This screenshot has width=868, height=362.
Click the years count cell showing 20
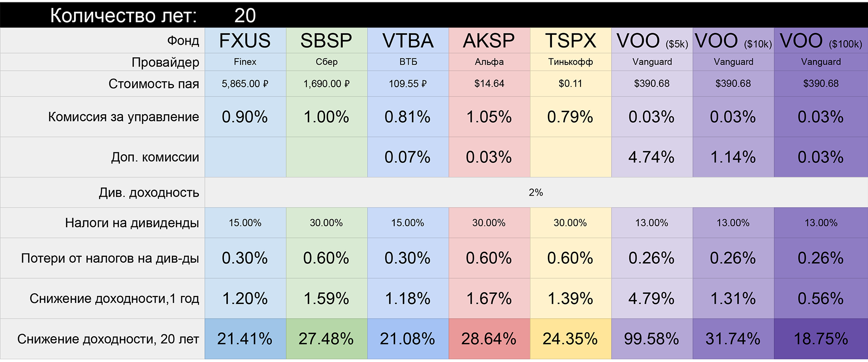[245, 16]
